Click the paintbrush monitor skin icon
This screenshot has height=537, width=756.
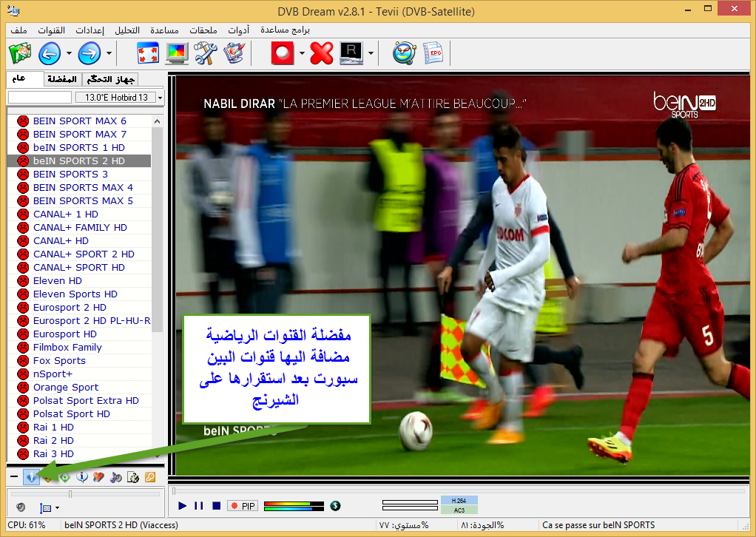[234, 53]
